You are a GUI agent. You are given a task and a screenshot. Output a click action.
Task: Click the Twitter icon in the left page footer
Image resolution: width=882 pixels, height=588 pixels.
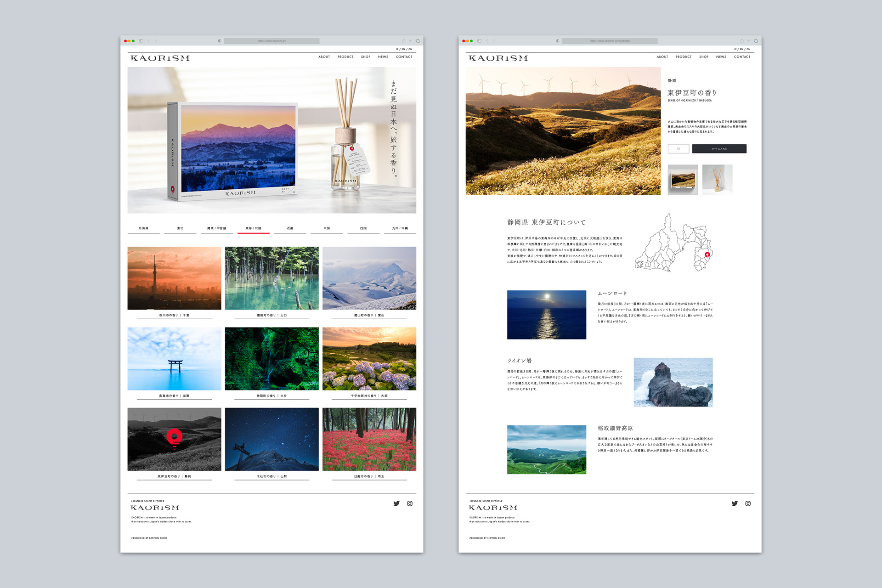396,503
